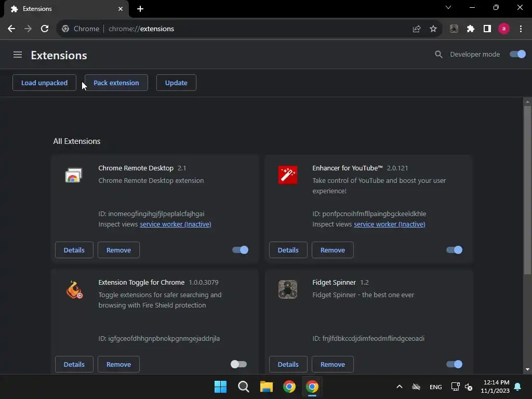Image resolution: width=532 pixels, height=399 pixels.
Task: Click the cloud sync tray icon
Action: coord(416,387)
